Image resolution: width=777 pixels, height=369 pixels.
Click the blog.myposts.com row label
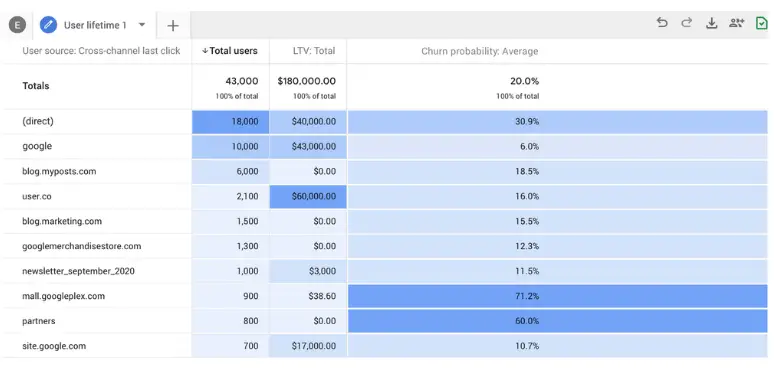point(59,171)
